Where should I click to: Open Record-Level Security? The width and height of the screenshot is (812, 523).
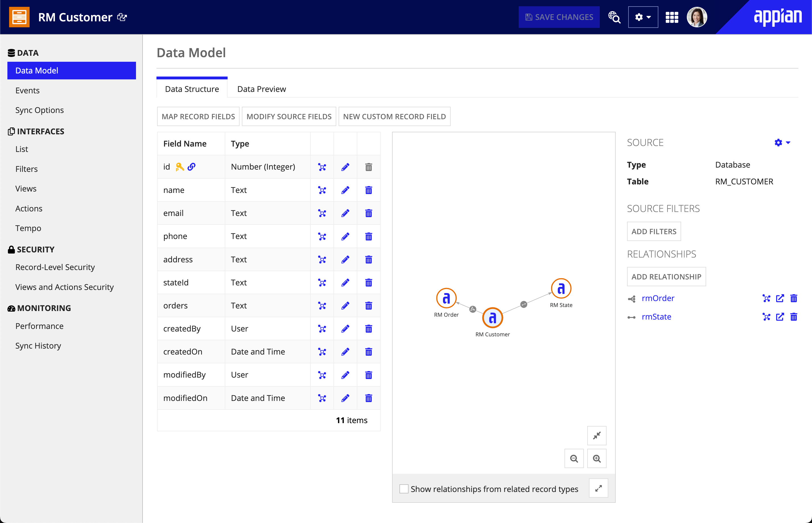pyautogui.click(x=55, y=267)
